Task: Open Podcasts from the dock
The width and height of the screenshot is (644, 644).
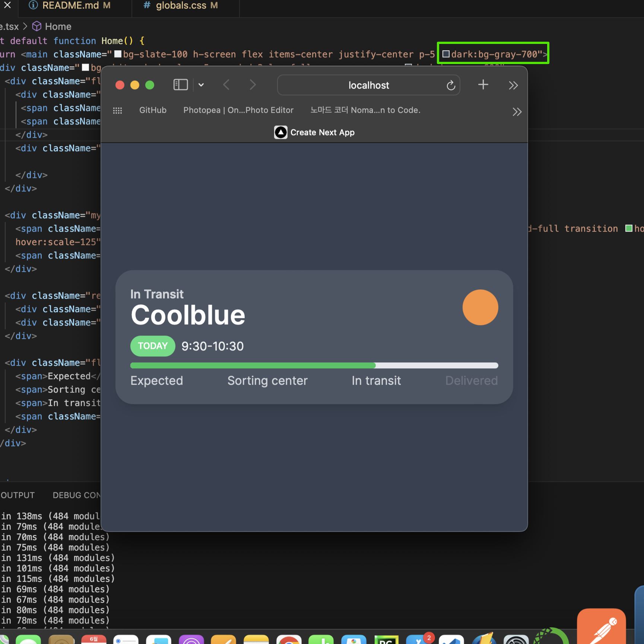Action: point(191,640)
